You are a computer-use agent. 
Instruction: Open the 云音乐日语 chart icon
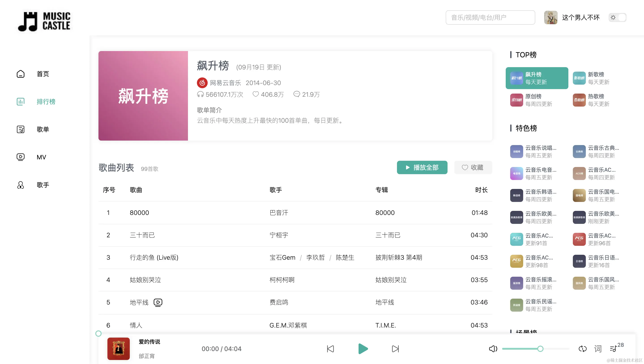tap(579, 261)
